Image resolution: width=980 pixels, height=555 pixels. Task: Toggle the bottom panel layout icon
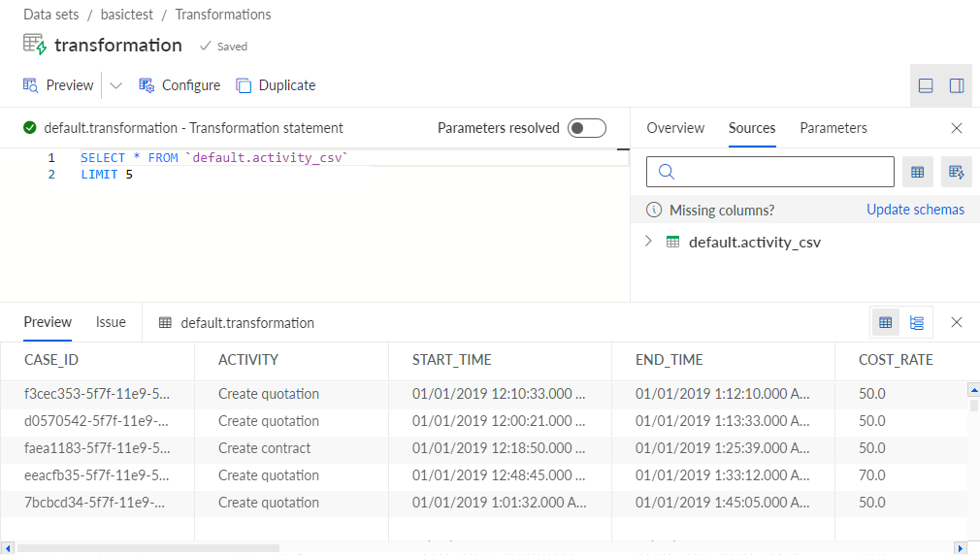(926, 85)
